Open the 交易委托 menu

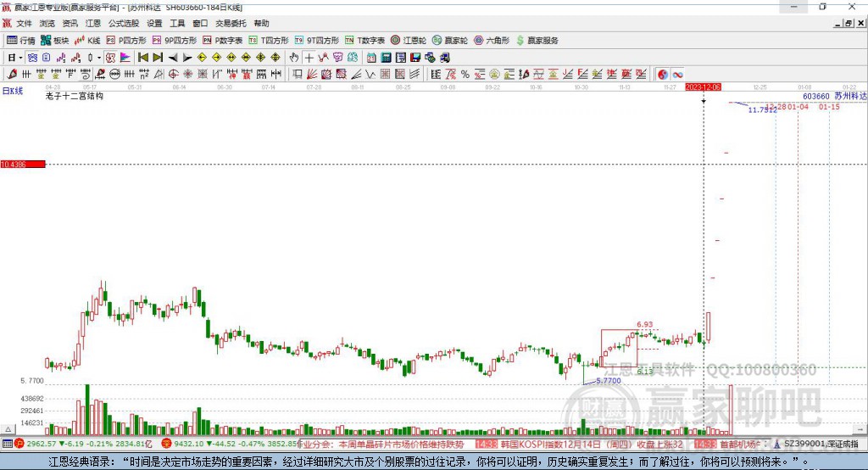(231, 23)
